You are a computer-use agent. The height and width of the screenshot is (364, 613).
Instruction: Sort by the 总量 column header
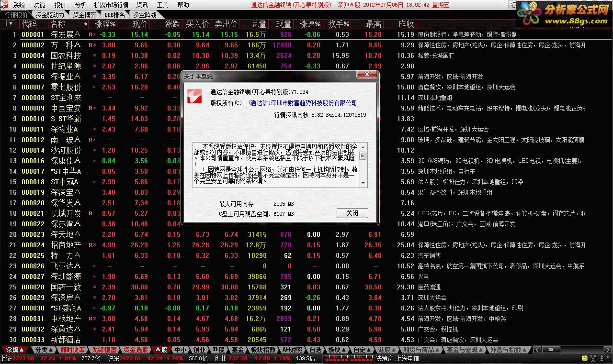(259, 24)
